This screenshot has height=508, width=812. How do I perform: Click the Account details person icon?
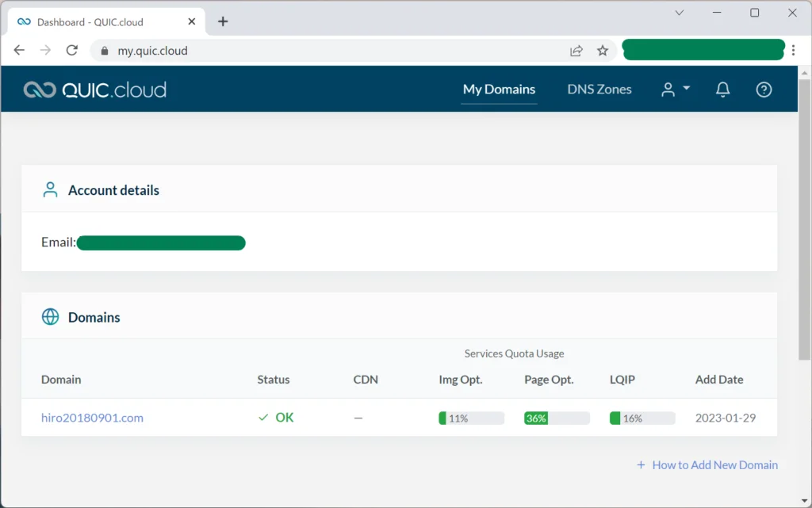50,190
